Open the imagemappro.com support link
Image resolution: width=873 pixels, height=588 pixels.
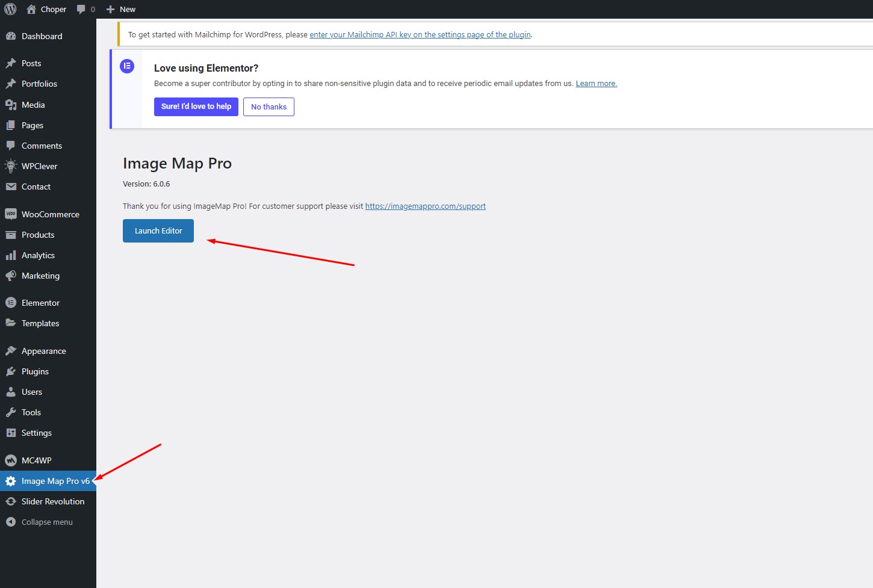click(425, 206)
